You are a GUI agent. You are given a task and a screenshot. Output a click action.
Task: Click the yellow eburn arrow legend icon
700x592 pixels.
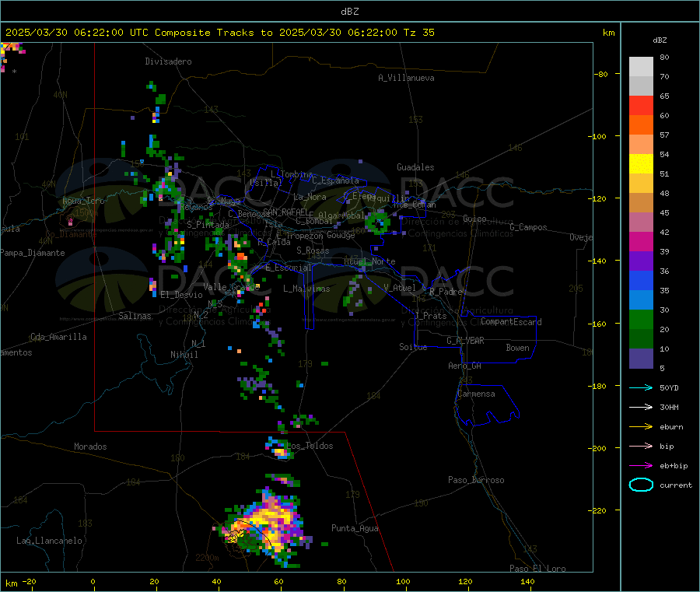(x=641, y=427)
